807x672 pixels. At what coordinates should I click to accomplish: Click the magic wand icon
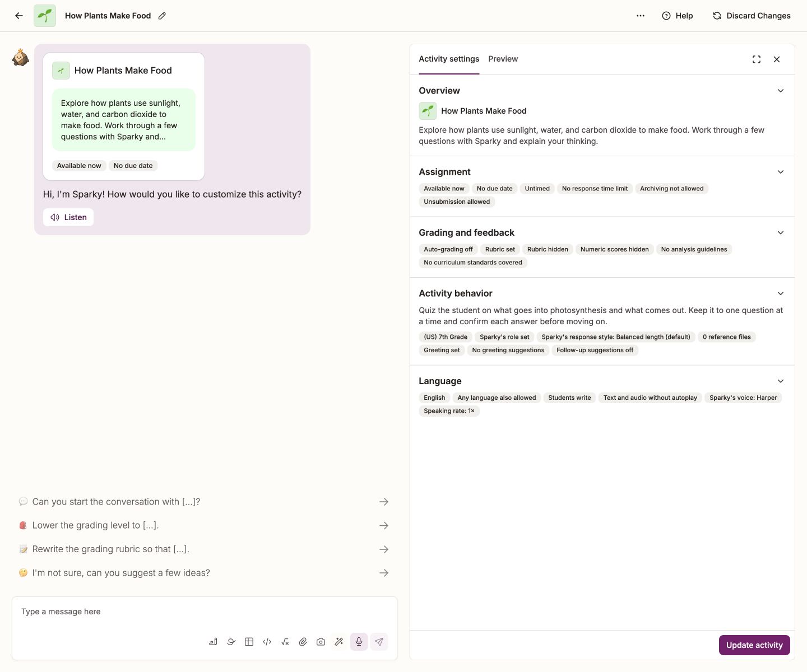tap(338, 642)
